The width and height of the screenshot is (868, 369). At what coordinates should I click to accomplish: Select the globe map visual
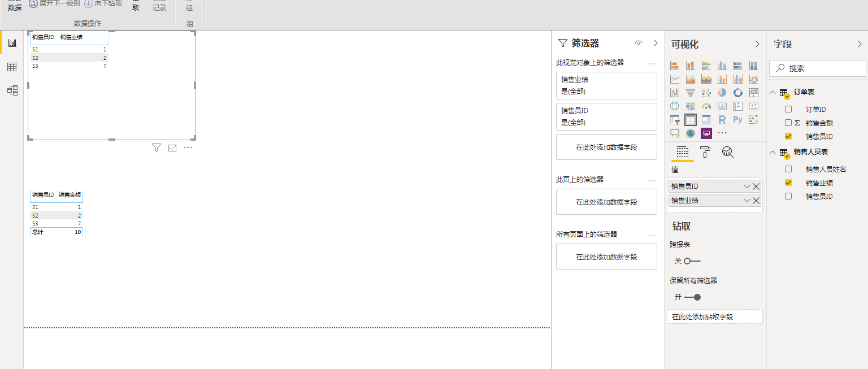[x=674, y=106]
